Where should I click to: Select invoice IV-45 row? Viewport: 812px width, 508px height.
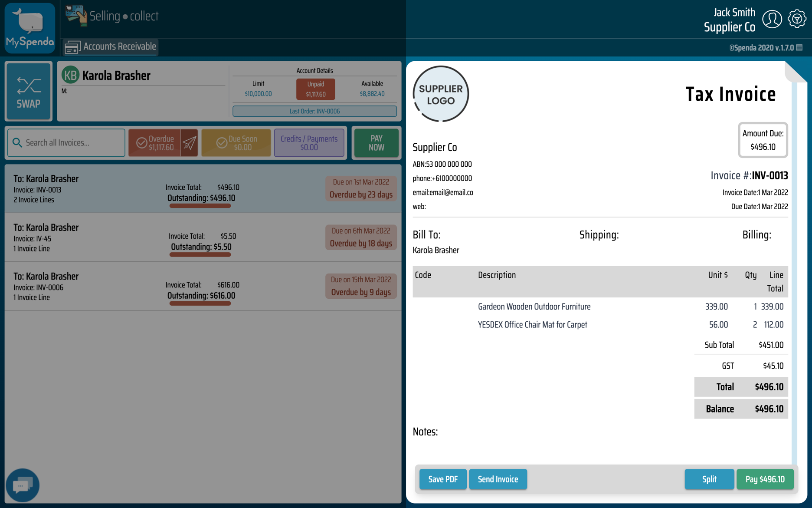203,238
